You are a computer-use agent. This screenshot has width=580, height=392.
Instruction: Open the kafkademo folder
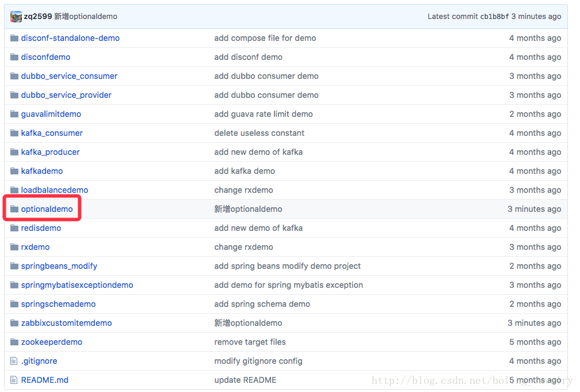(42, 171)
